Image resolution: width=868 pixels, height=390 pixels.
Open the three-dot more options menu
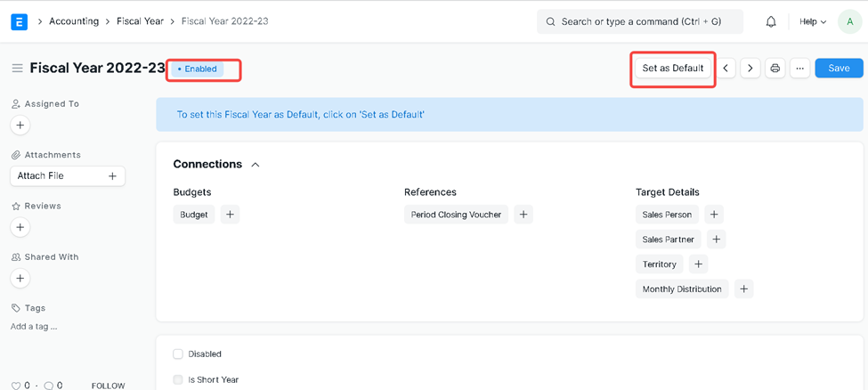[799, 69]
